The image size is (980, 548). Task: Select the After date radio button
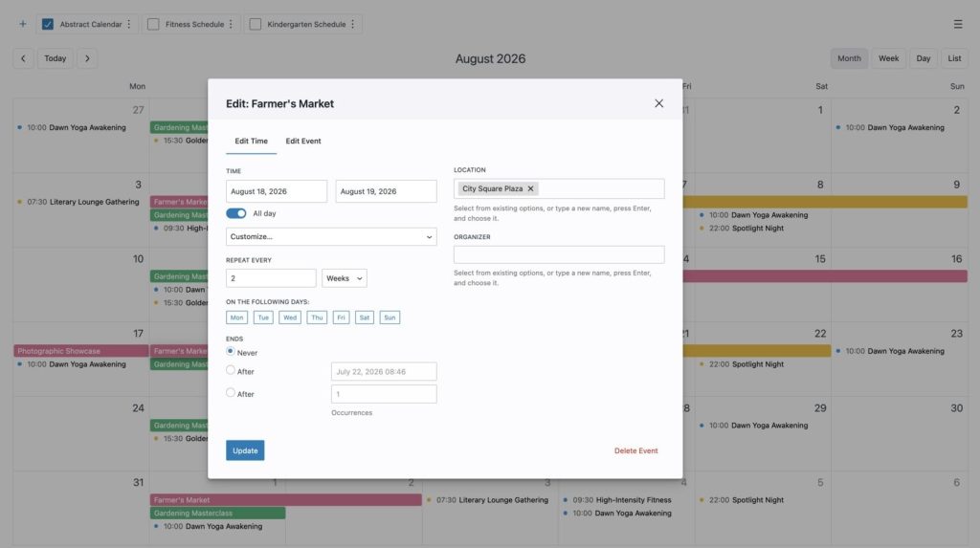(231, 370)
